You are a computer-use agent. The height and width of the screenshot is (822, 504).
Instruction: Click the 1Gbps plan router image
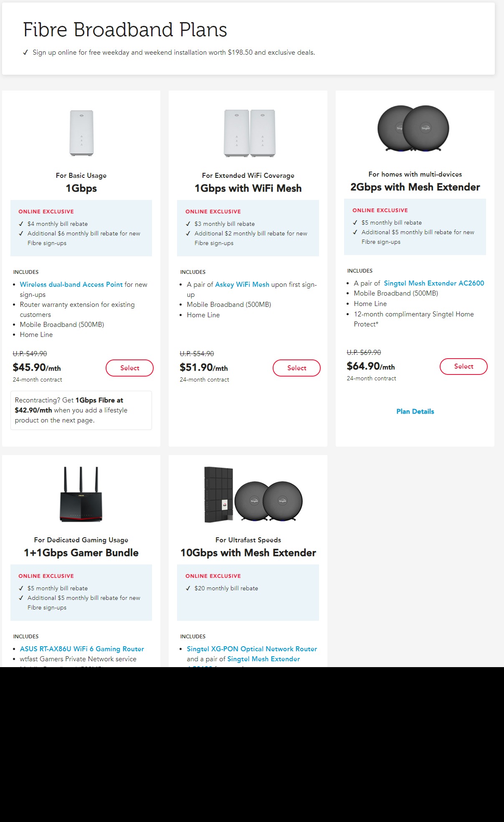[x=81, y=133]
